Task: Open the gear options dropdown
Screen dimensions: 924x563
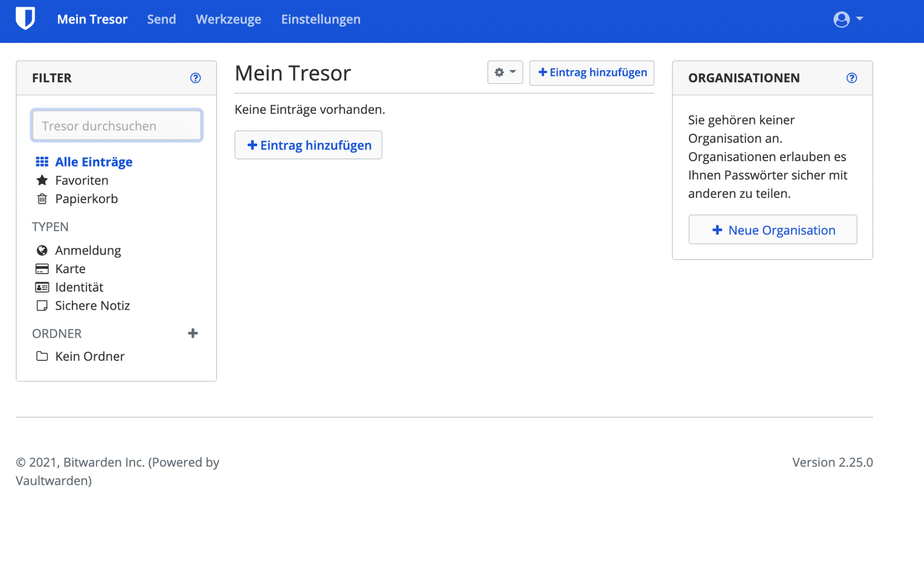Action: pos(505,73)
